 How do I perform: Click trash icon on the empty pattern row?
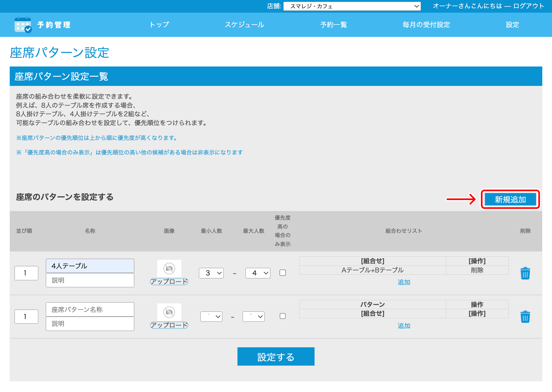point(525,317)
